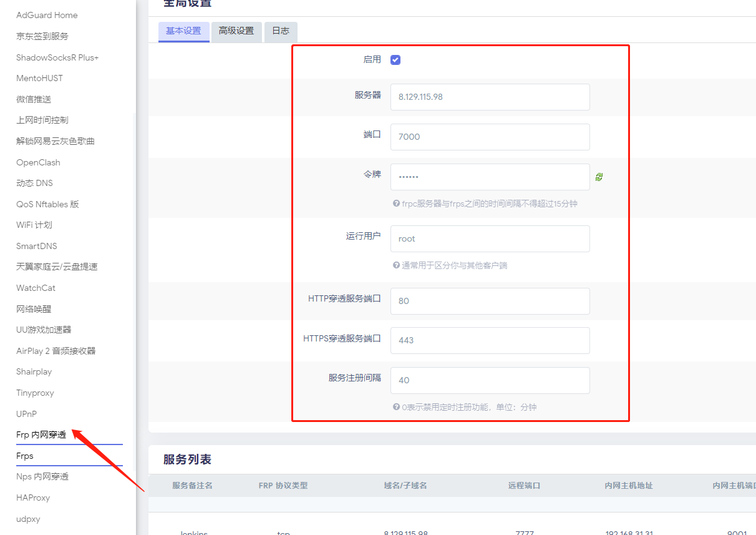The width and height of the screenshot is (756, 535).
Task: Click the green token reveal icon
Action: tap(599, 177)
